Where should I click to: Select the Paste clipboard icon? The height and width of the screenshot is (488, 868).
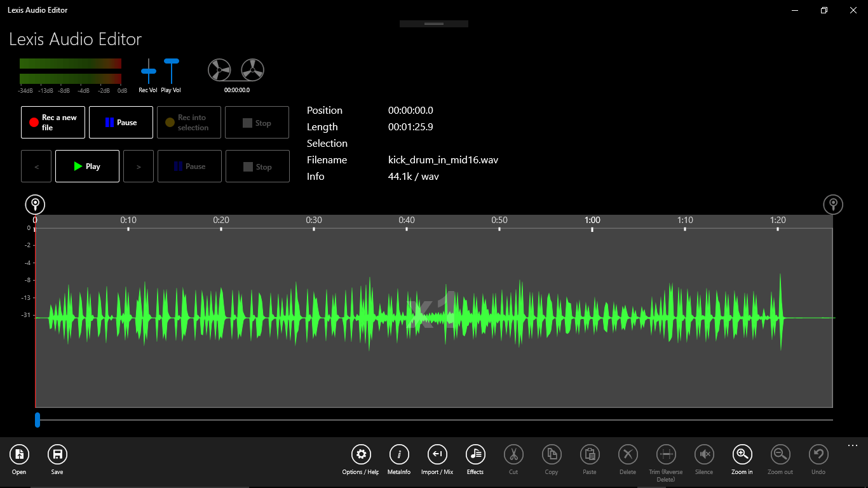[x=589, y=454]
